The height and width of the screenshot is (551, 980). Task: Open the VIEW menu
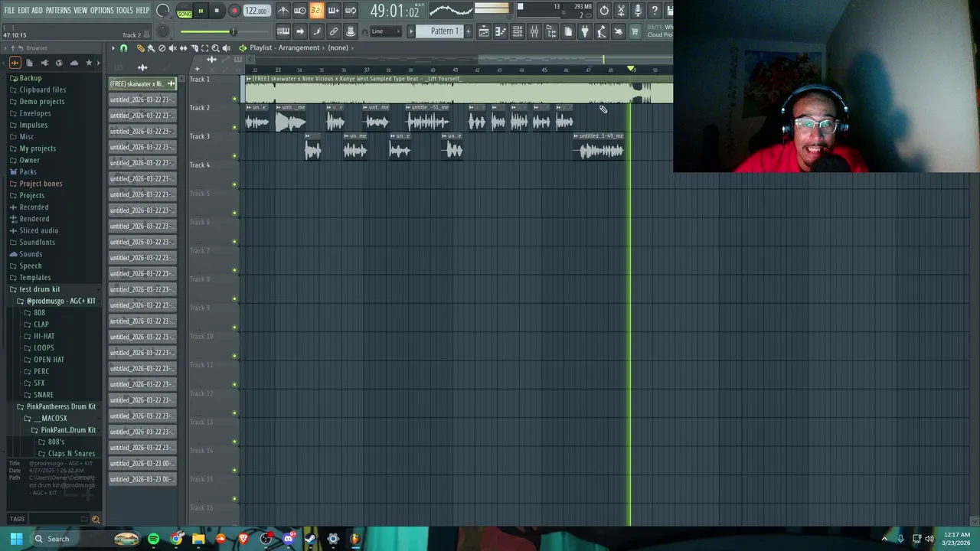(80, 11)
